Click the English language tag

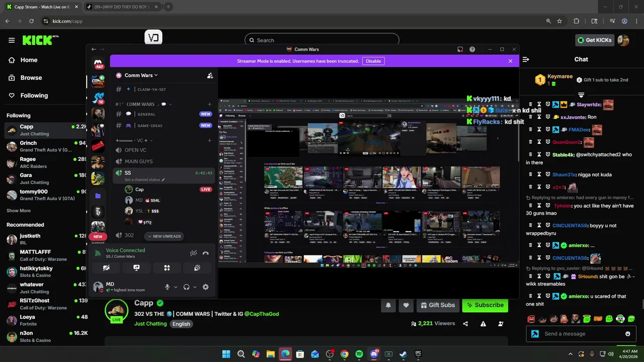click(181, 324)
